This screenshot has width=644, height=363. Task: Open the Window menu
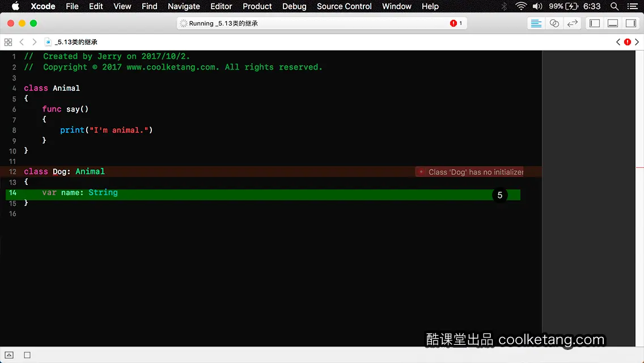coord(396,6)
